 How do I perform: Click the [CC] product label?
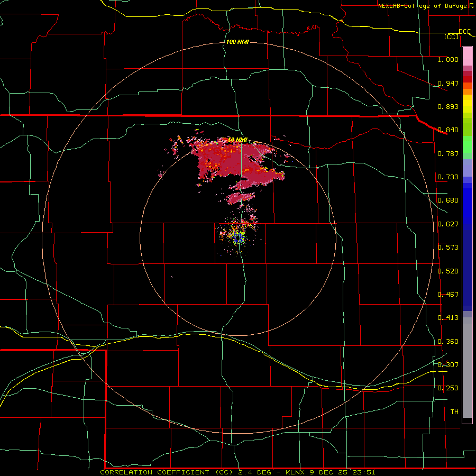pyautogui.click(x=452, y=36)
